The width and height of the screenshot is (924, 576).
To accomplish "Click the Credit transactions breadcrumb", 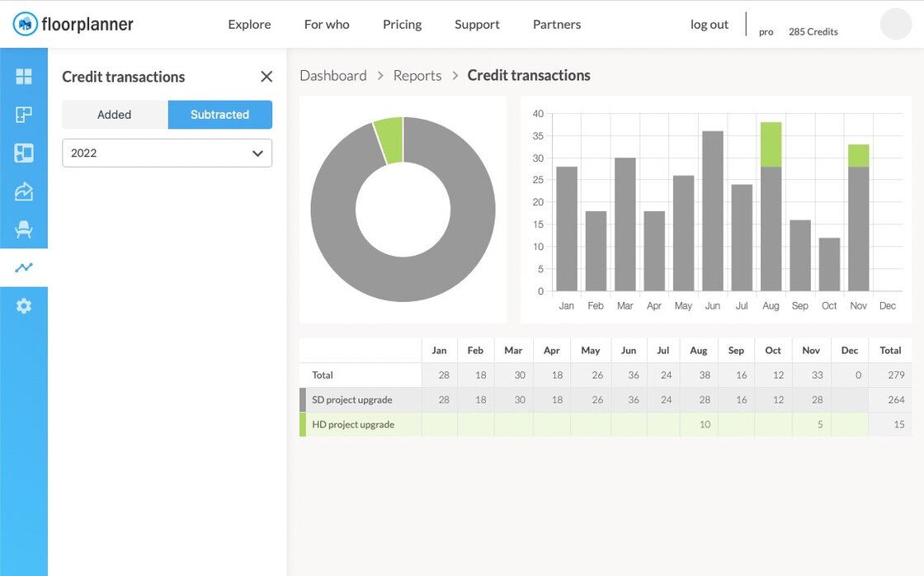I will coord(529,75).
